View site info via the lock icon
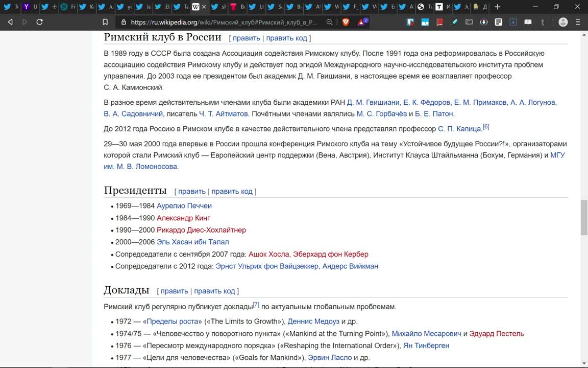588x368 pixels. click(124, 22)
